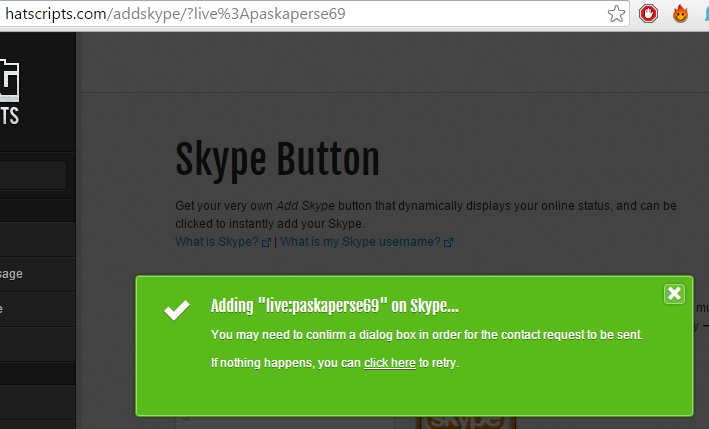
Task: Select the sidebar search box
Action: point(33,175)
